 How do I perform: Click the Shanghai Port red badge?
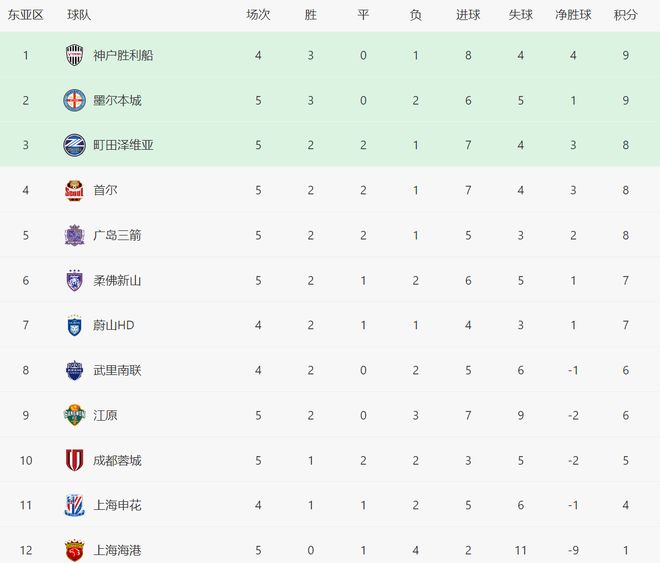click(75, 549)
